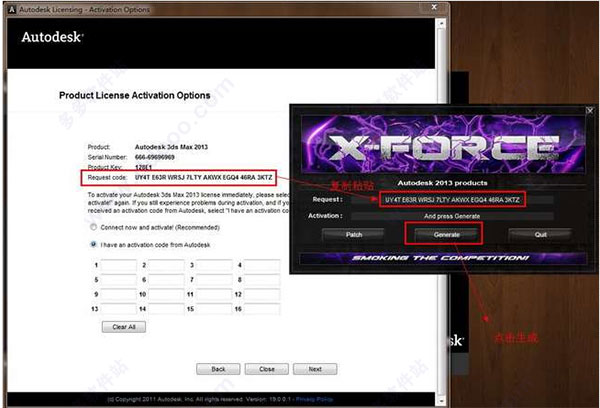The width and height of the screenshot is (600, 408).
Task: Click Generate in the X-Force window
Action: tap(447, 235)
